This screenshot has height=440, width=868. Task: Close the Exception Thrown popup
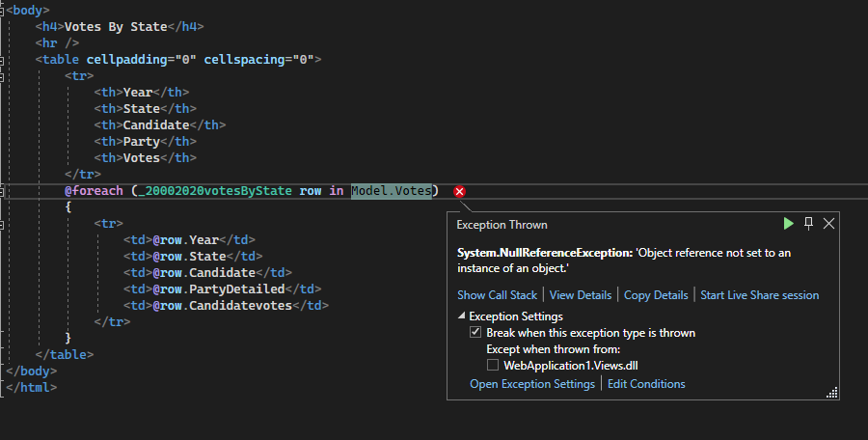pos(828,224)
